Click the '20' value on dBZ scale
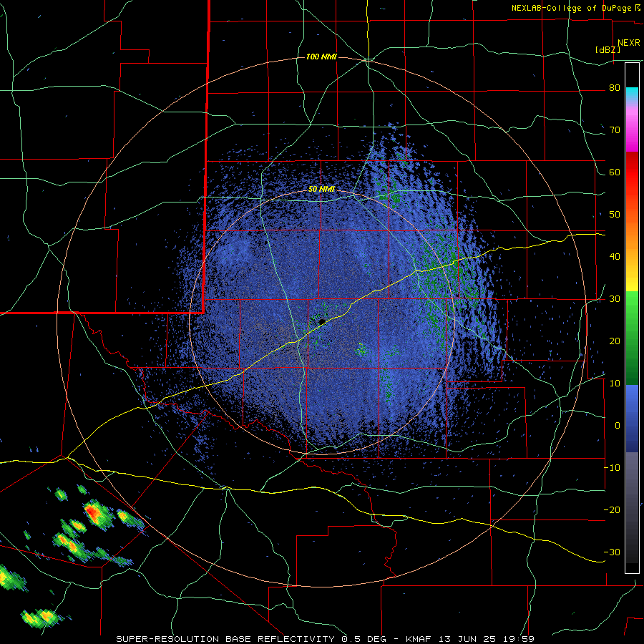 click(x=615, y=341)
